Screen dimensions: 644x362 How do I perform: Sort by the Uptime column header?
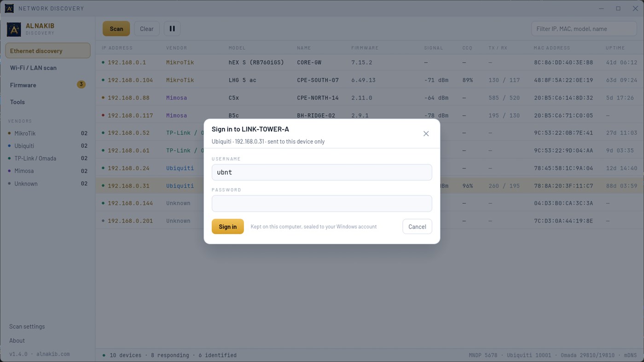click(615, 48)
